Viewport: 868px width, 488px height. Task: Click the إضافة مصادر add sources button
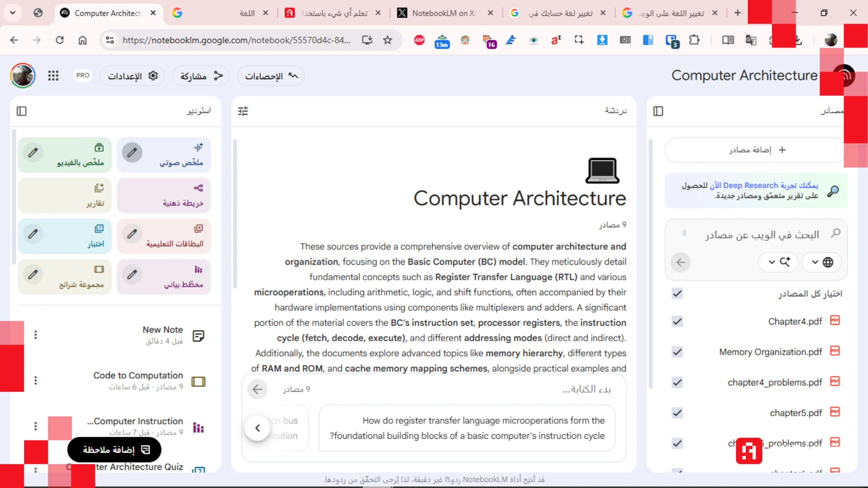coord(755,150)
